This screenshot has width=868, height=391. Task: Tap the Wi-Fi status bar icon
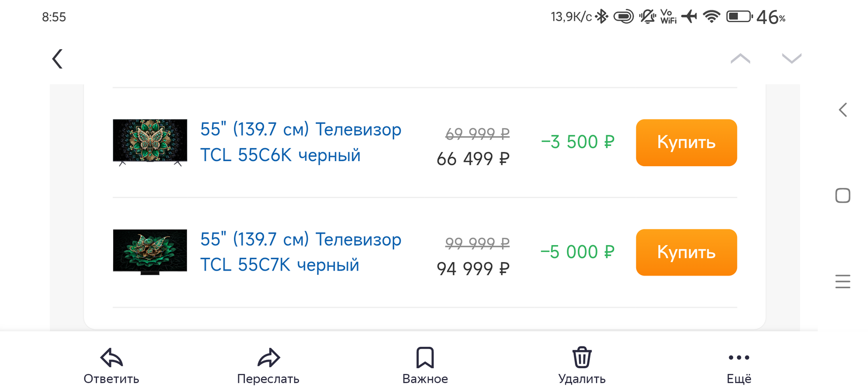(x=712, y=17)
